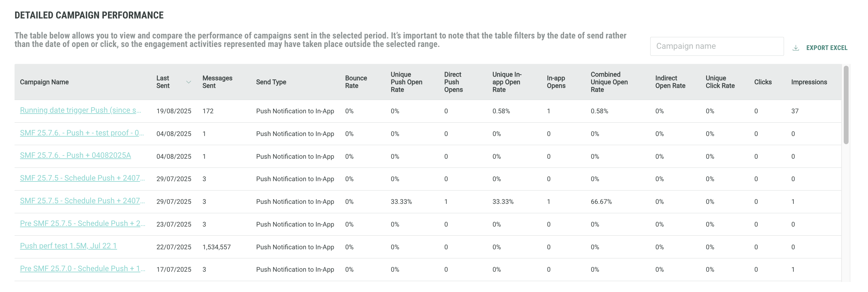
Task: Open Push perf test 1.5M, Jul 22 1
Action: coord(69,246)
